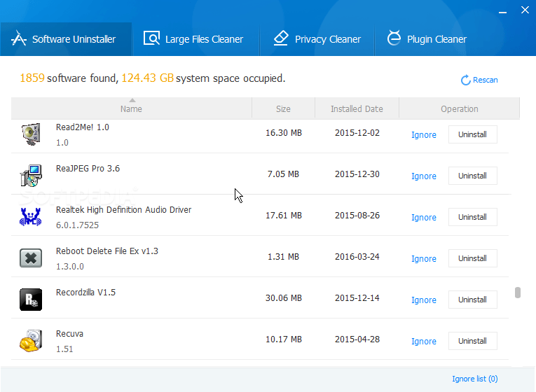Click the Recordzilla black R icon
The height and width of the screenshot is (392, 536).
(x=31, y=300)
